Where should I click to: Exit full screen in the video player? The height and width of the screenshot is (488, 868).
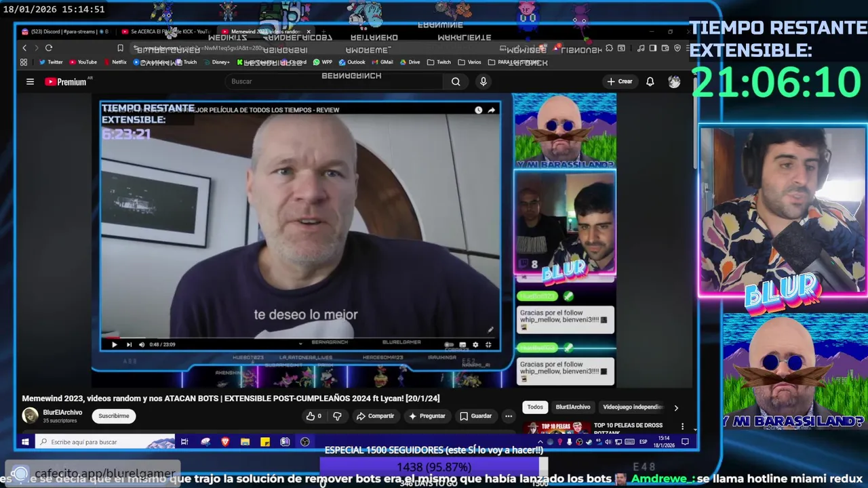[x=488, y=344]
